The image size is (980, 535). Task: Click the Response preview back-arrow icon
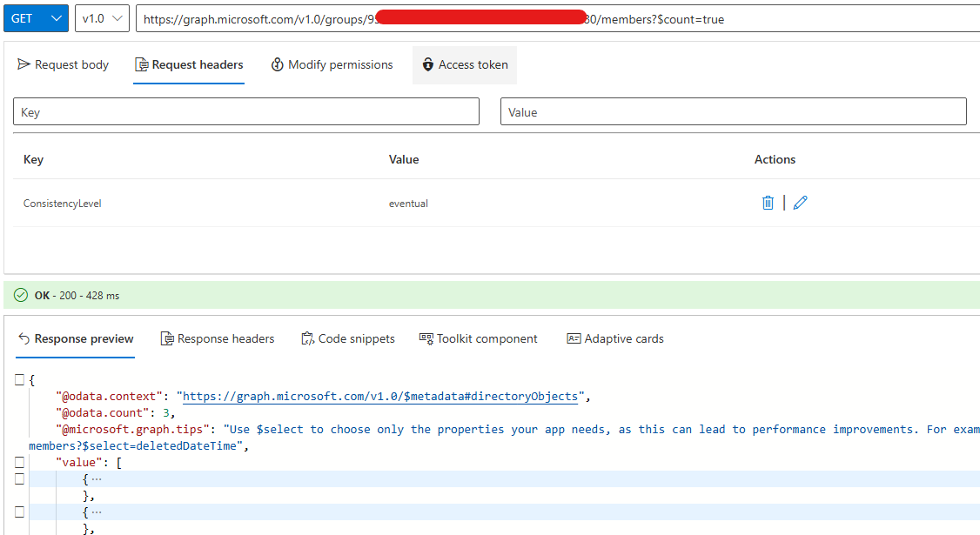click(22, 338)
